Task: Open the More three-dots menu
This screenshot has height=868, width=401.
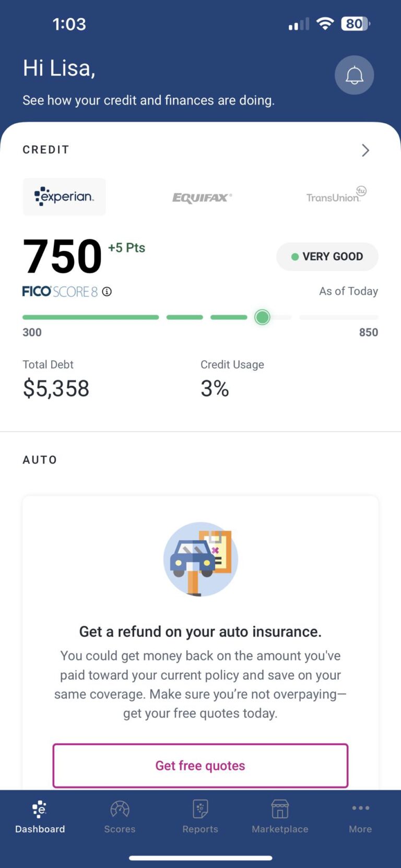Action: click(360, 808)
